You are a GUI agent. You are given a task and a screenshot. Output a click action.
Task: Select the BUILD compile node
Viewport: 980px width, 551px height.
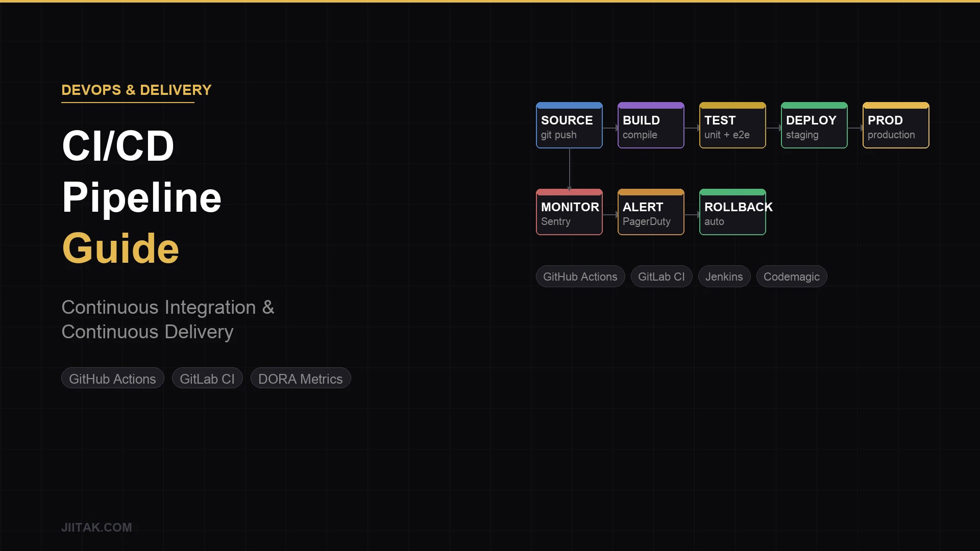point(650,125)
